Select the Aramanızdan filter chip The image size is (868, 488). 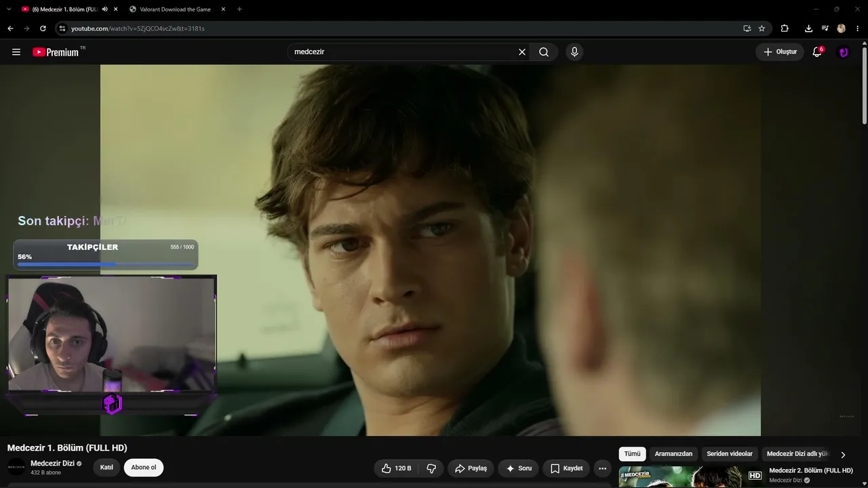tap(673, 454)
